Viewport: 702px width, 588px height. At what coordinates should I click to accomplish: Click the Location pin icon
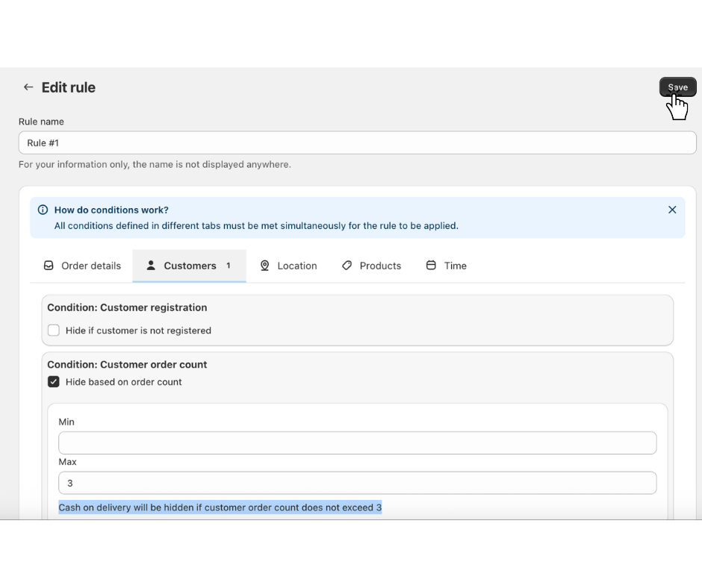tap(264, 266)
